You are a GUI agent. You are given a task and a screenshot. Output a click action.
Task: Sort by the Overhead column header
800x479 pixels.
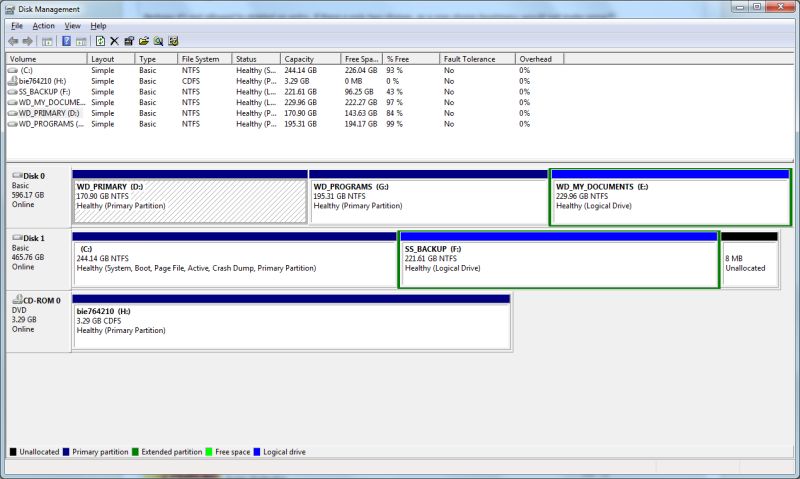(539, 59)
